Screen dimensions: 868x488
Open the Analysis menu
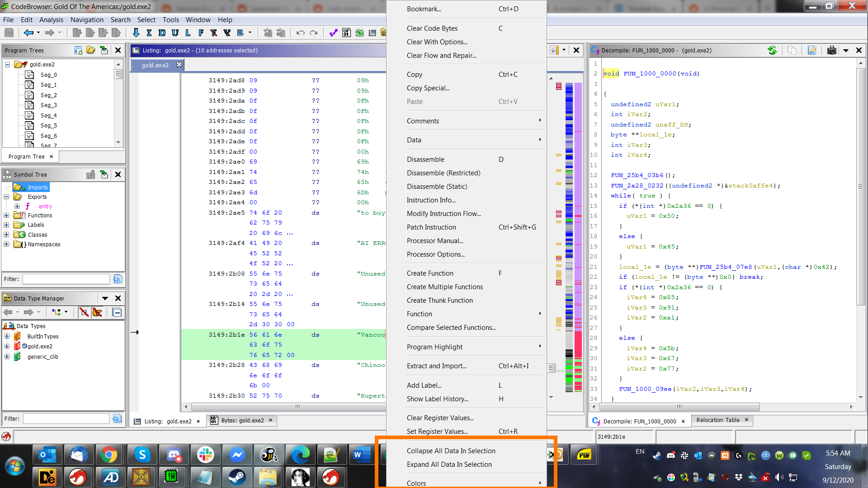[51, 20]
